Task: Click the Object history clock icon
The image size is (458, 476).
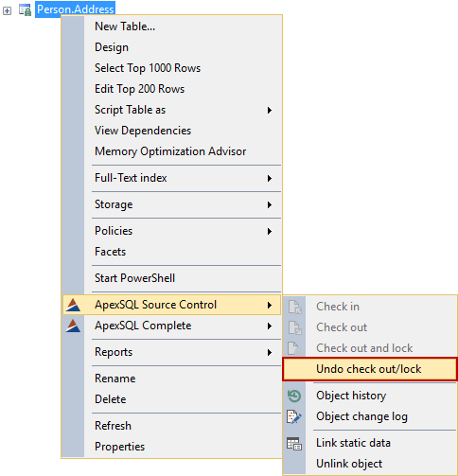Action: pyautogui.click(x=294, y=396)
